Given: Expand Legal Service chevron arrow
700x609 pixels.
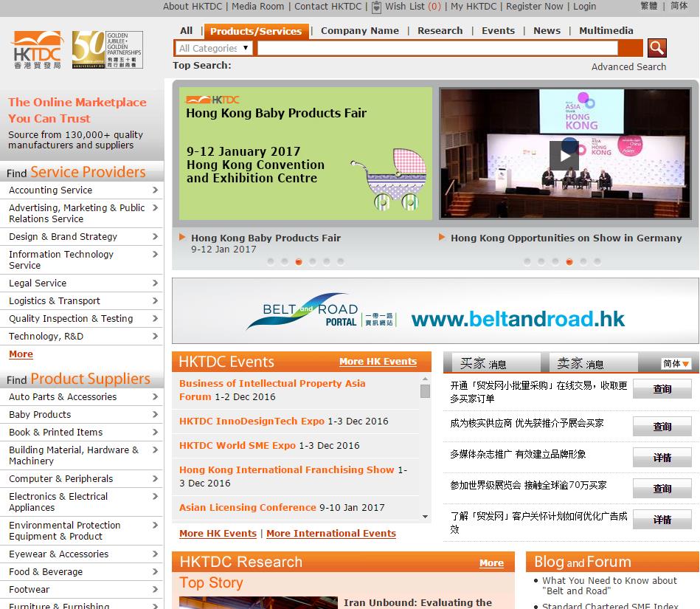Looking at the screenshot, I should 155,283.
